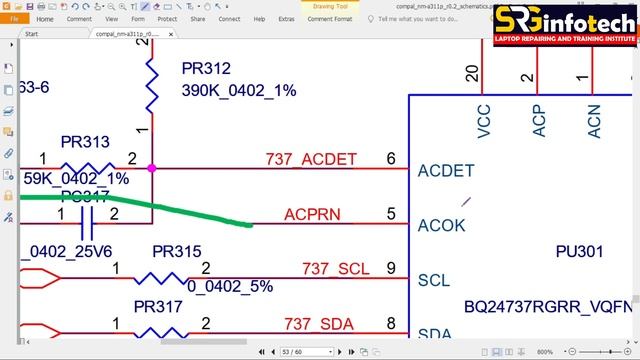The width and height of the screenshot is (640, 360).
Task: Select the Line drawing tool
Action: (x=179, y=7)
